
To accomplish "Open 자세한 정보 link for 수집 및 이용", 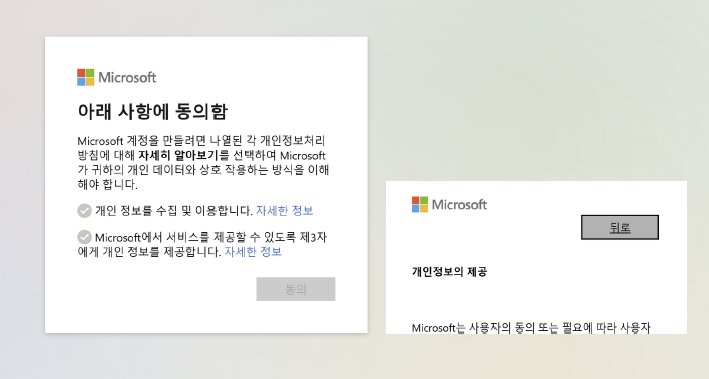I will point(284,211).
